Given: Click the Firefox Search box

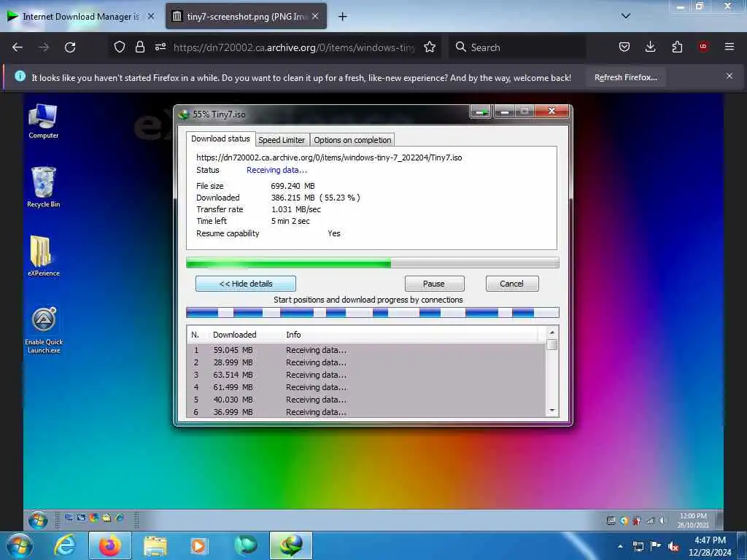Looking at the screenshot, I should click(517, 47).
